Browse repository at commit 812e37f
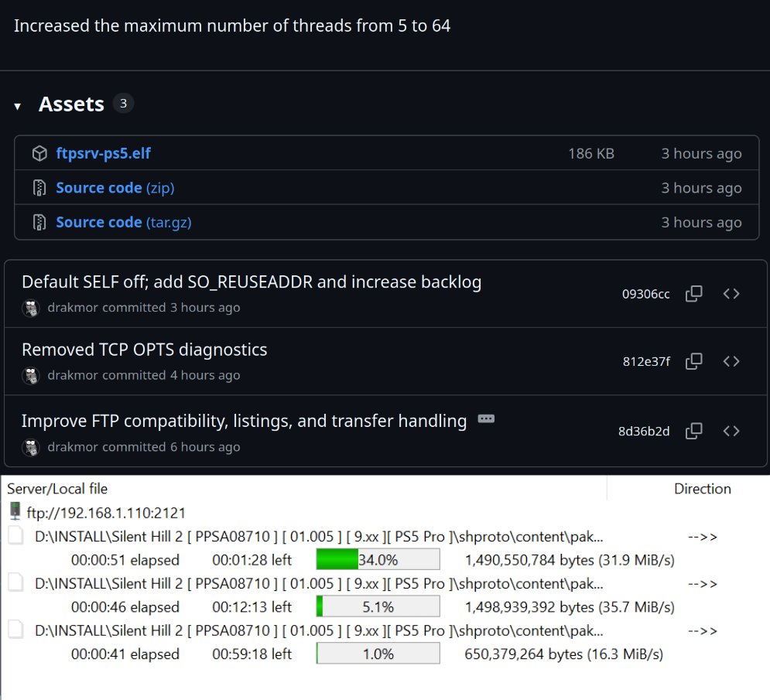This screenshot has height=700, width=770. tap(731, 361)
